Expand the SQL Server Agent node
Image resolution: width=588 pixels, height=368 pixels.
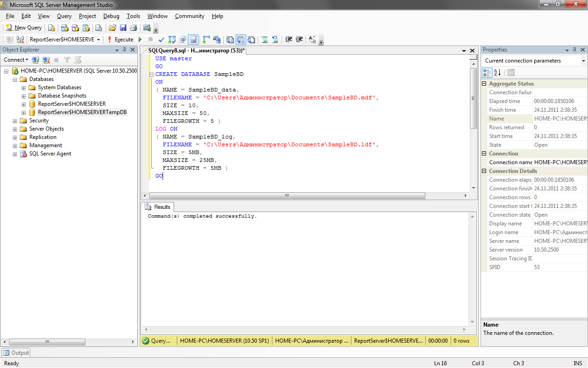click(x=15, y=154)
